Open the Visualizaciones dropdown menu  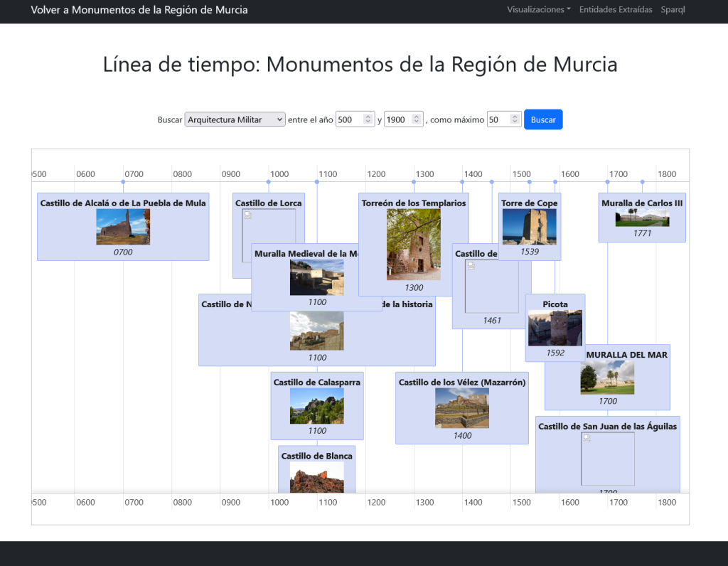point(538,10)
